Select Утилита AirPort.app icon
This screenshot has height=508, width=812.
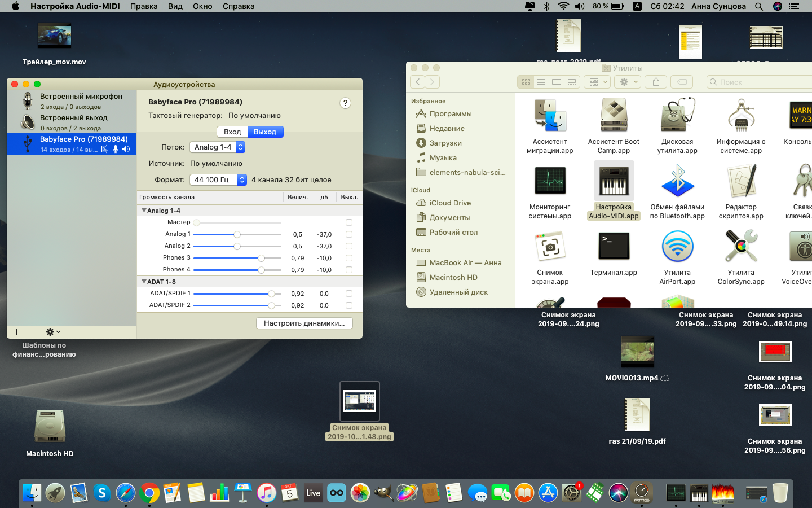677,247
